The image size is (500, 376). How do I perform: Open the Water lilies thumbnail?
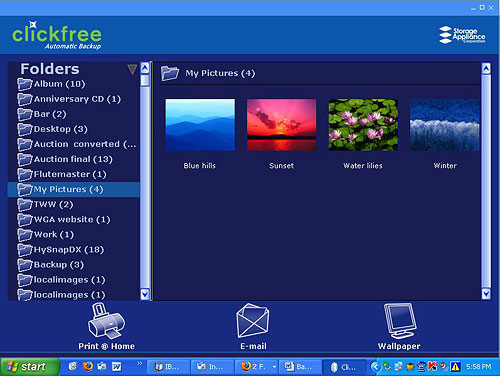[x=363, y=125]
